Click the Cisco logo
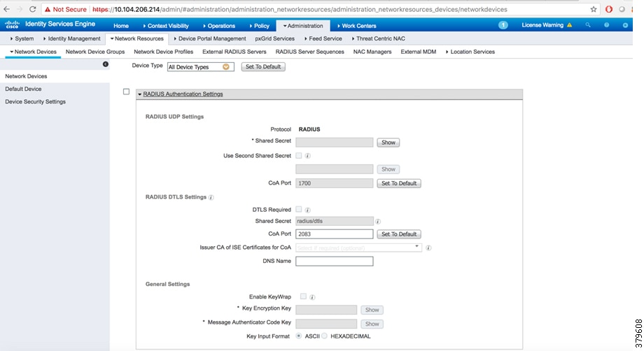 click(13, 24)
